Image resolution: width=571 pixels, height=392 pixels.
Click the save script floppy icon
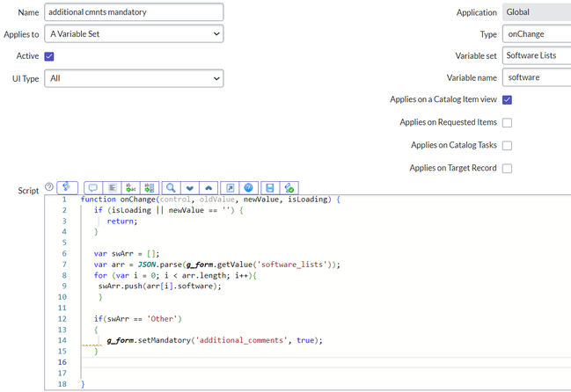click(270, 187)
